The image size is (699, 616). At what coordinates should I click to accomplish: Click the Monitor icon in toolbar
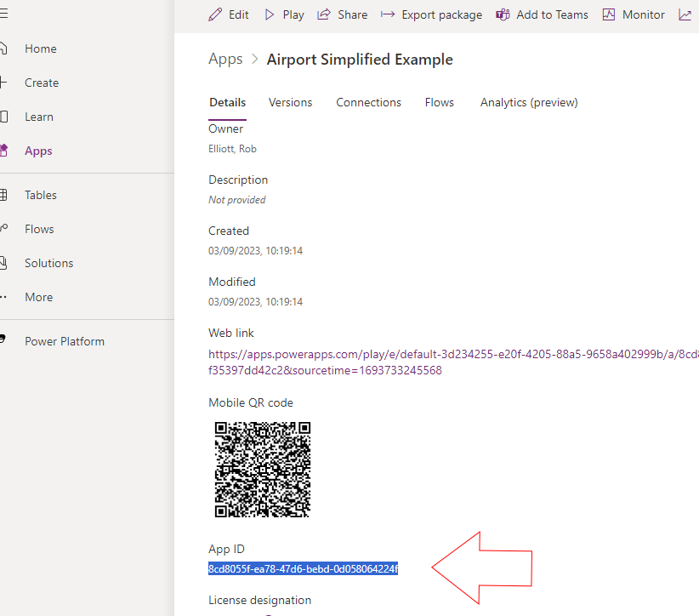[609, 14]
